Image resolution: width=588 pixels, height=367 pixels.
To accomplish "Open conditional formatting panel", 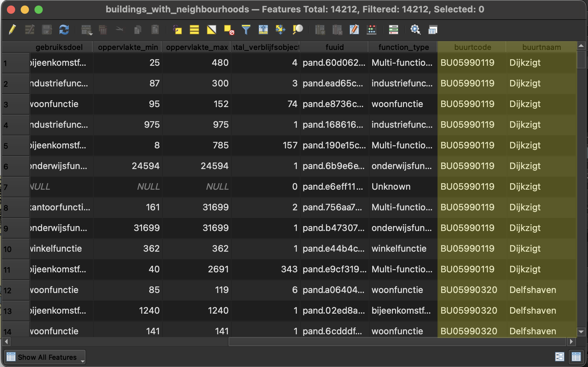I will 393,30.
